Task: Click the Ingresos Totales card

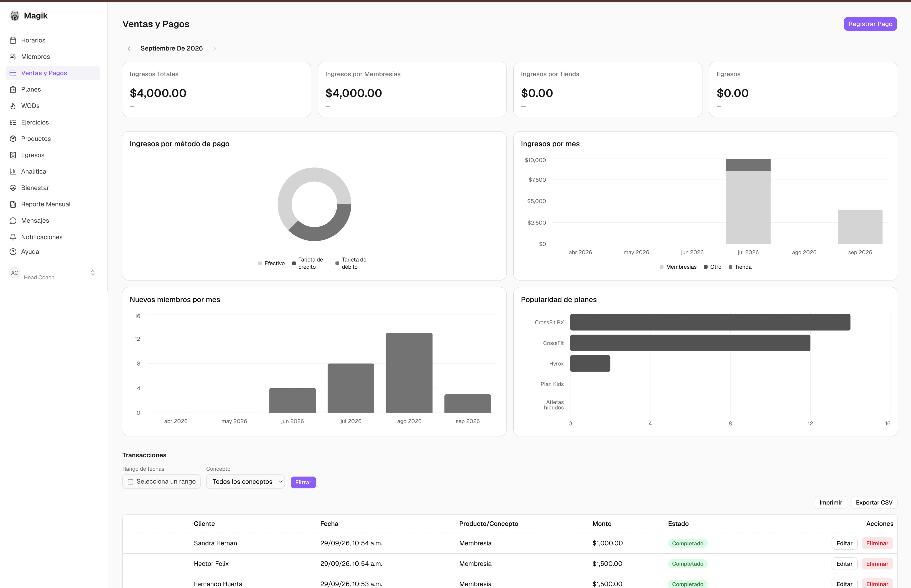Action: (x=216, y=89)
